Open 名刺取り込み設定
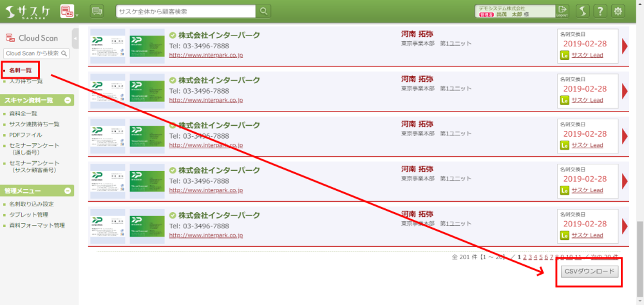 tap(31, 204)
